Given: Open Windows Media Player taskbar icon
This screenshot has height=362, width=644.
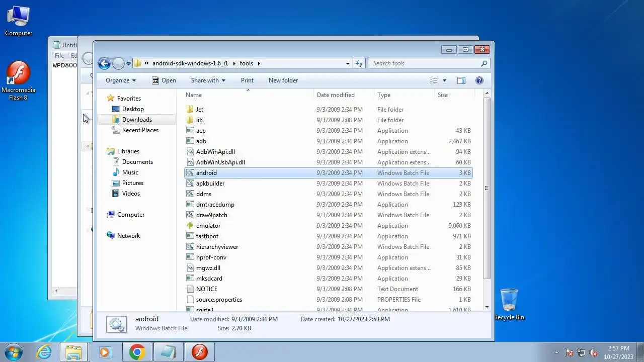Looking at the screenshot, I should (105, 352).
